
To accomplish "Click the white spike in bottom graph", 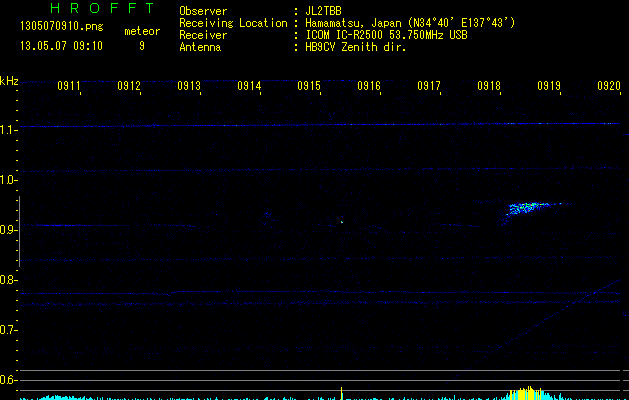I will pos(342,391).
